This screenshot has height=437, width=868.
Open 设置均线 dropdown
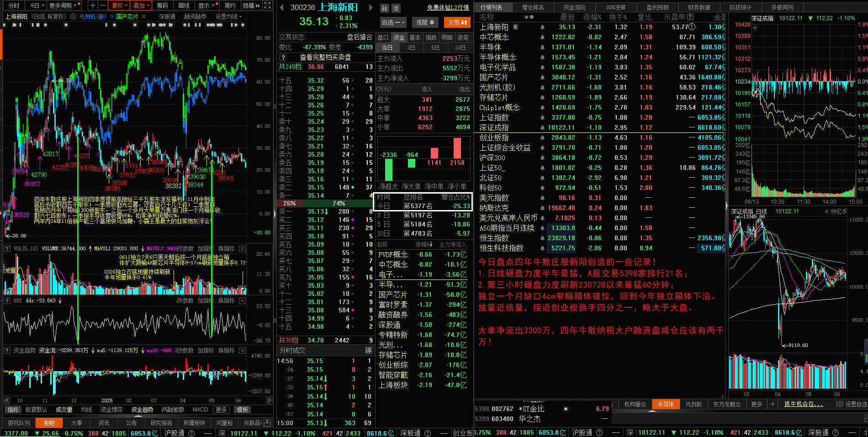(228, 16)
